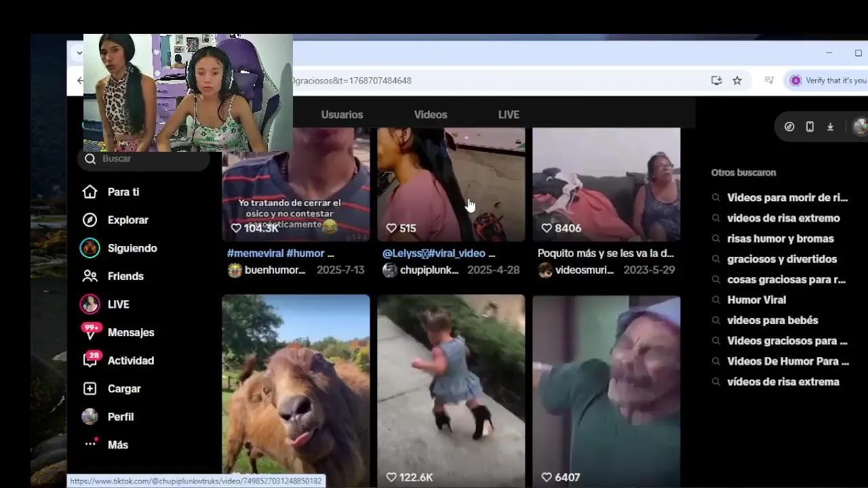This screenshot has width=868, height=488.
Task: Open the video with 8406 likes
Action: click(606, 184)
